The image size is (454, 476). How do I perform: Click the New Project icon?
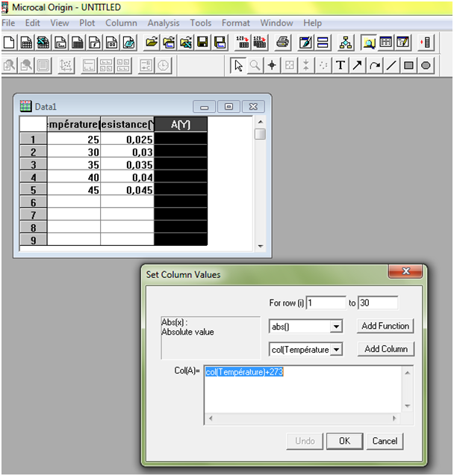[x=9, y=43]
